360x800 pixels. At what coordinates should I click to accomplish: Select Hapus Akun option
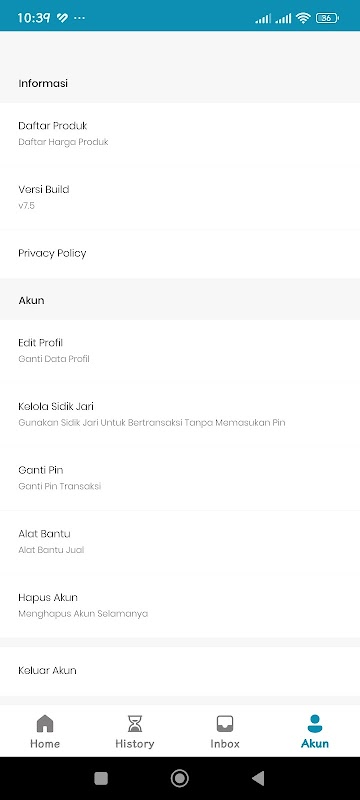click(180, 606)
